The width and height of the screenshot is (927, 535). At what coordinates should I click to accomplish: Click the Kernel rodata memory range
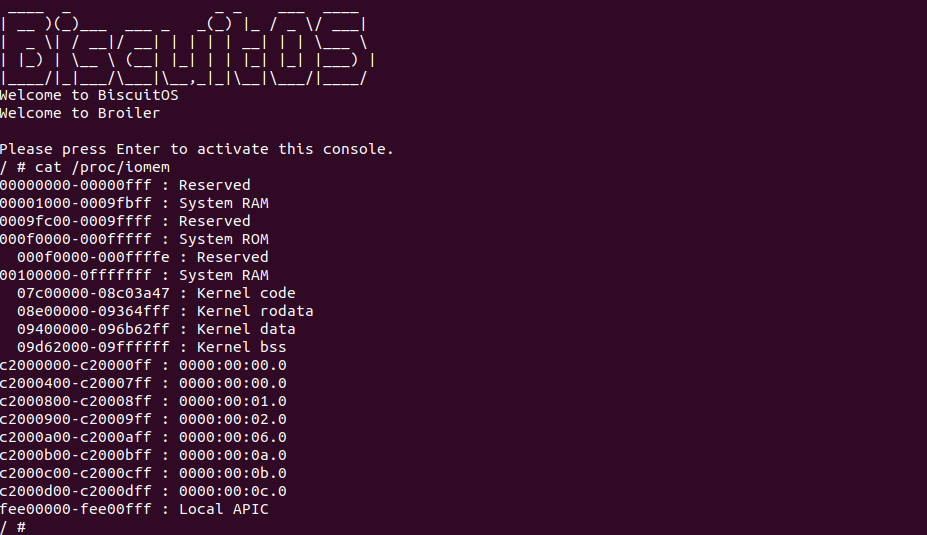165,311
